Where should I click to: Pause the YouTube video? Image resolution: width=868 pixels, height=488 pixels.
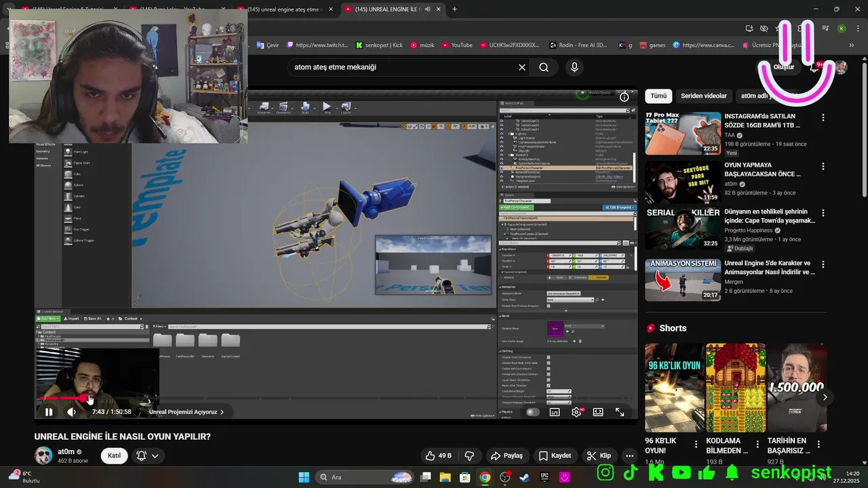(x=49, y=412)
